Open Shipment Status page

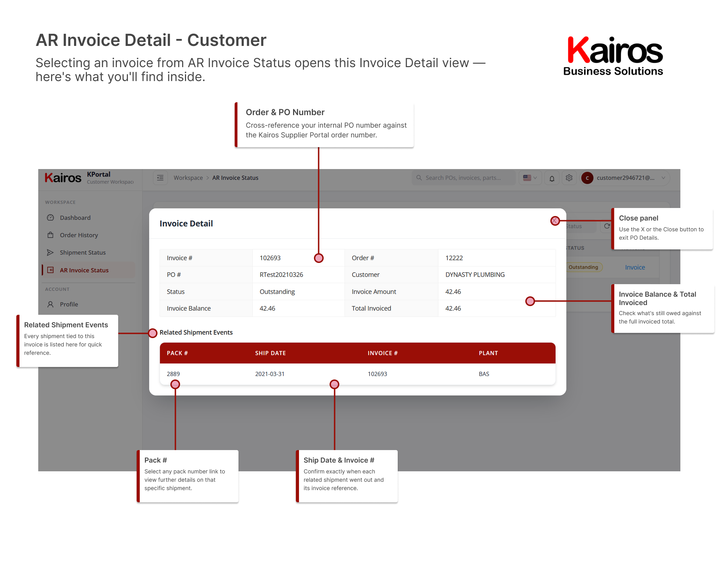tap(88, 253)
